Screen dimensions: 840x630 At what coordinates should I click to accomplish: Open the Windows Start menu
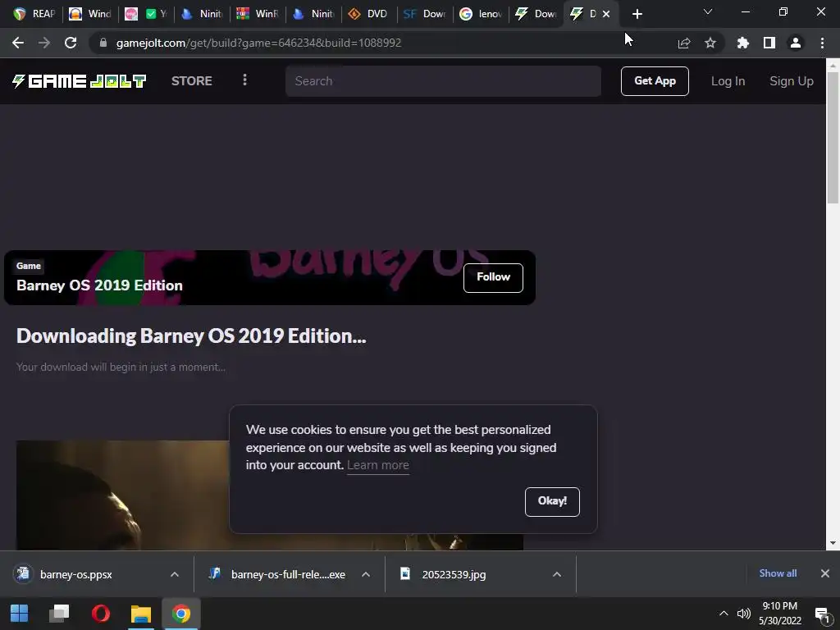pos(20,614)
